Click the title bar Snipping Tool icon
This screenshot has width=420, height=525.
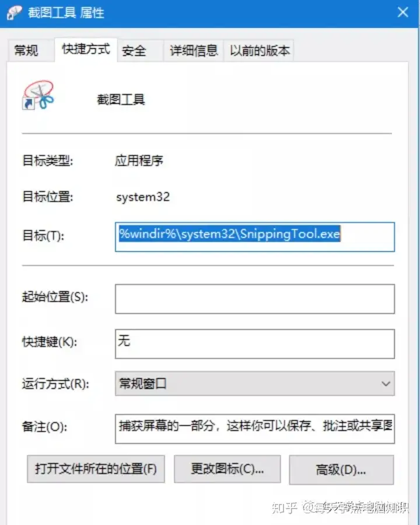click(x=15, y=13)
